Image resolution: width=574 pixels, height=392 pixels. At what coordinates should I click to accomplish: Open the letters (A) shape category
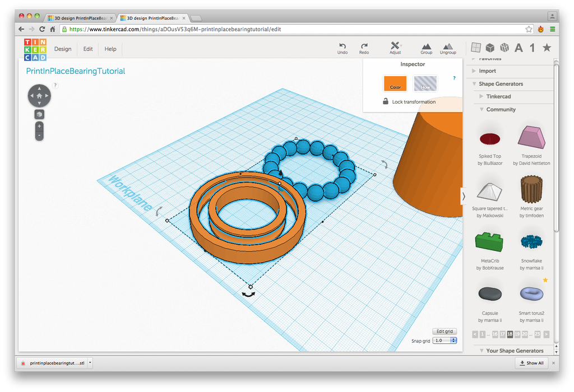(x=519, y=48)
